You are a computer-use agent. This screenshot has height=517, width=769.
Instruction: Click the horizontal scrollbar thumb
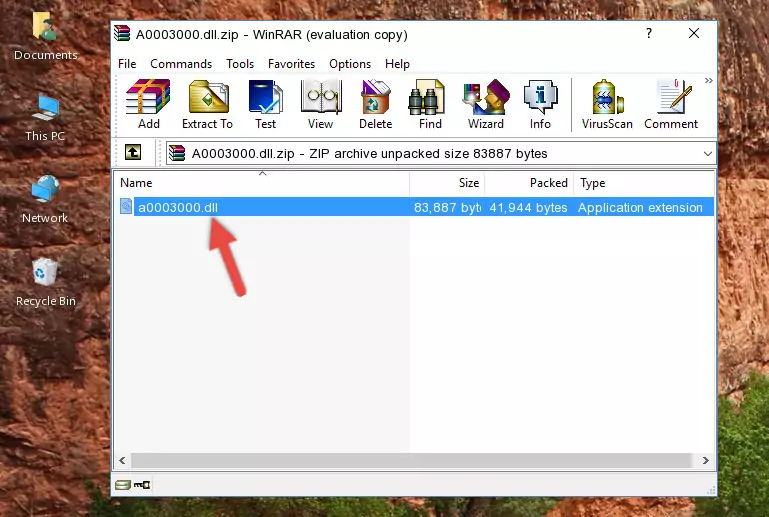pyautogui.click(x=411, y=460)
